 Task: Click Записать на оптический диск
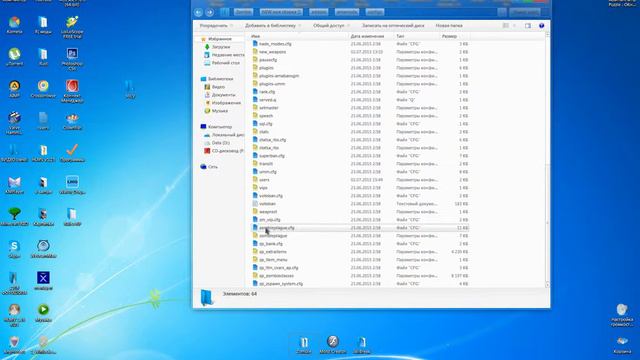[393, 26]
